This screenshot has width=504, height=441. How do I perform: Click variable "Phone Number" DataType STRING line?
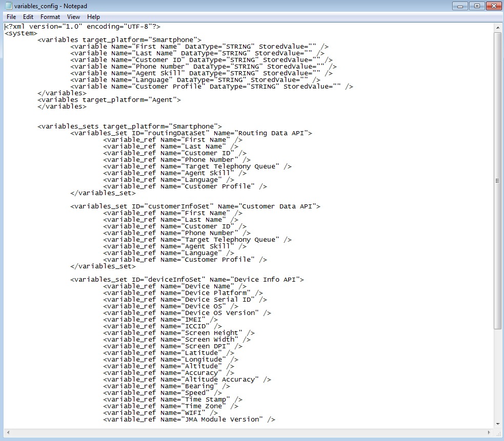[204, 67]
